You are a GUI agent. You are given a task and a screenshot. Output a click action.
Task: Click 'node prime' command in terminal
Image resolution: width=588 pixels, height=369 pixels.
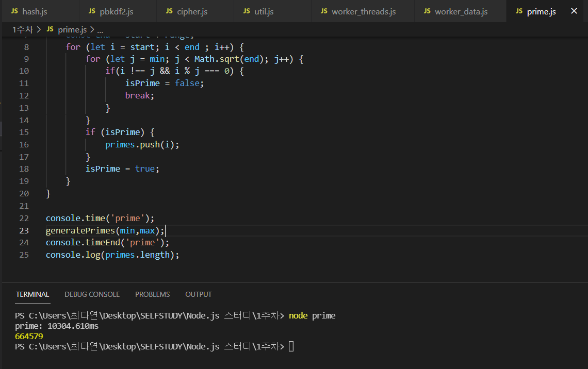[312, 316]
